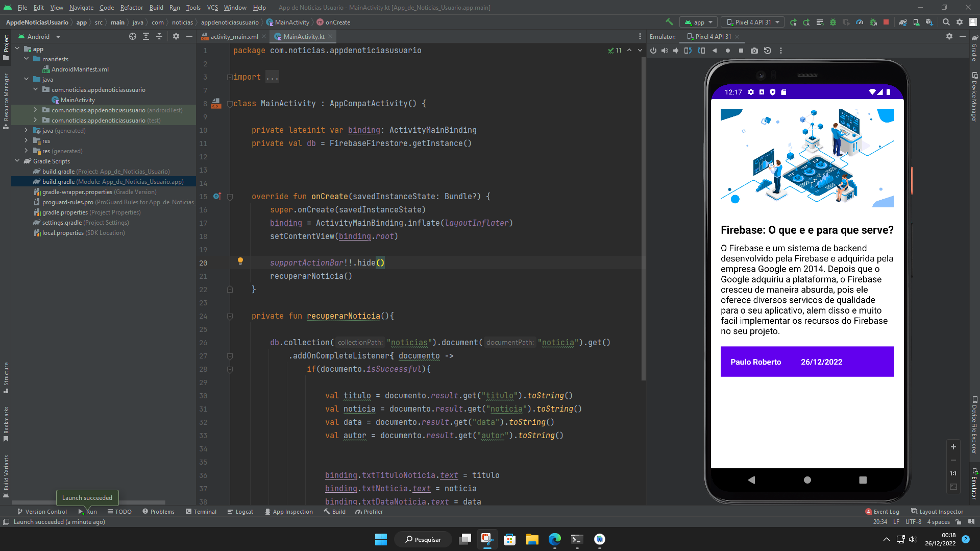Open the Profiler tool window
Viewport: 980px width, 551px height.
[x=369, y=511]
